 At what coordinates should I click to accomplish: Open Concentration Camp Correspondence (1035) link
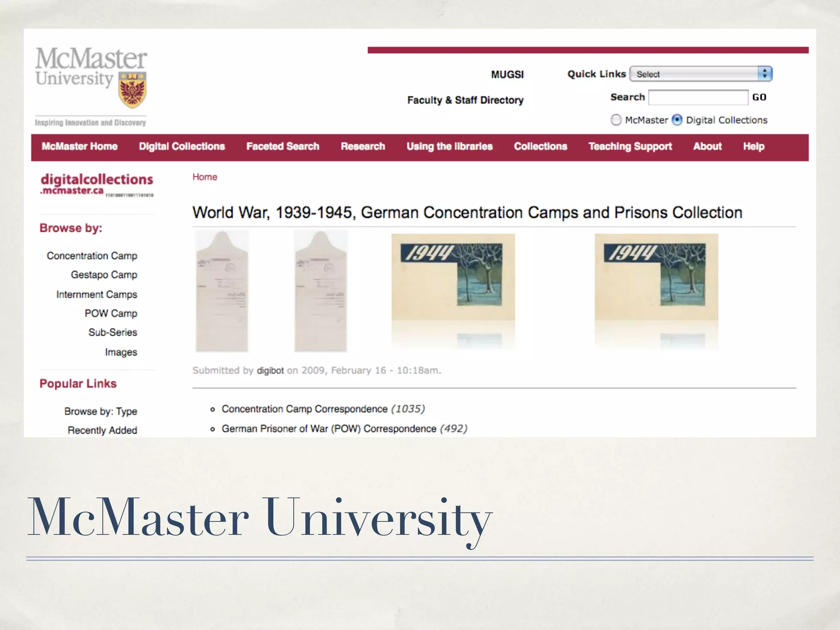coord(323,409)
